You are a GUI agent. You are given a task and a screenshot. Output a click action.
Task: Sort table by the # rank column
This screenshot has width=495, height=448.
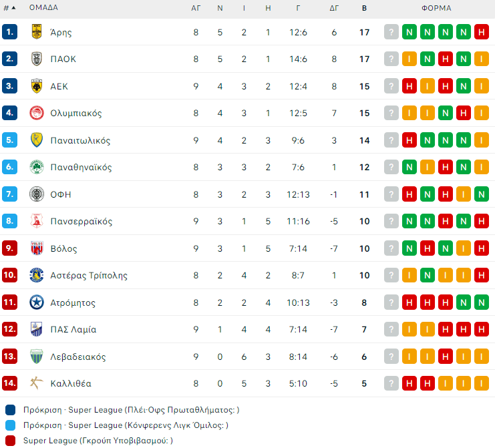9,8
